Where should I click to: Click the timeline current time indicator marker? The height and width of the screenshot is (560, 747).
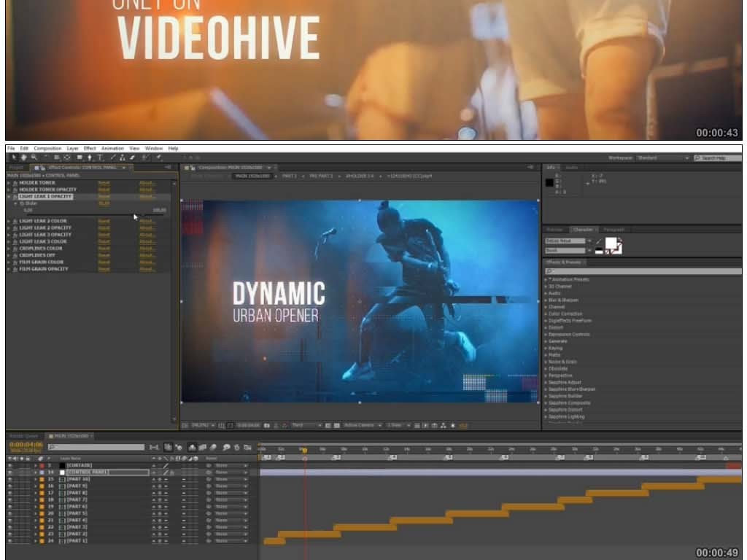[x=304, y=450]
